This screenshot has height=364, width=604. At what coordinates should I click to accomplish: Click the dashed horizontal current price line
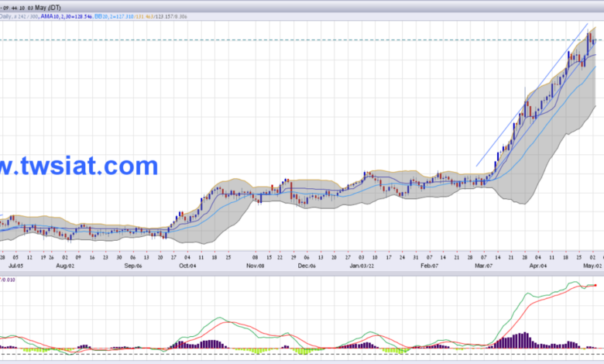tap(302, 40)
